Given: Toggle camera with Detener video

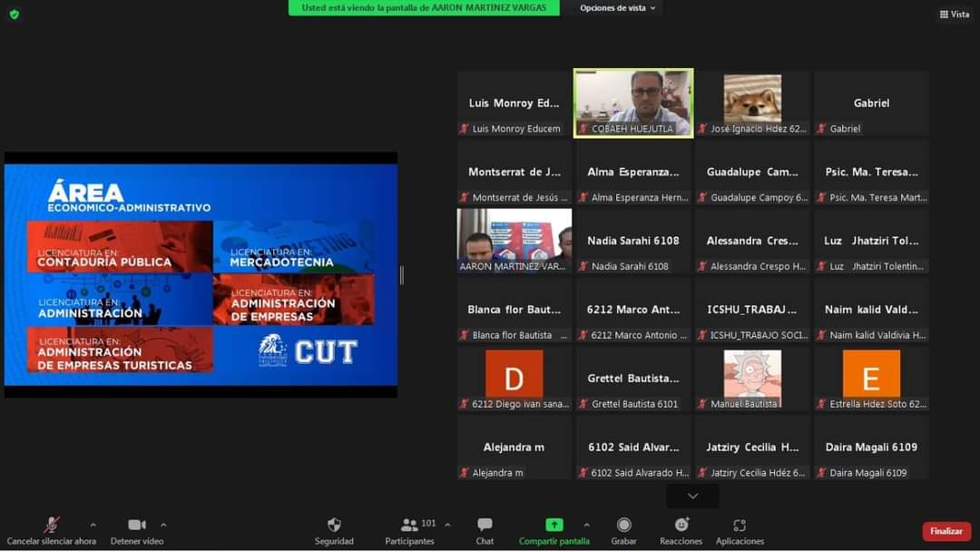Looking at the screenshot, I should coord(137,526).
